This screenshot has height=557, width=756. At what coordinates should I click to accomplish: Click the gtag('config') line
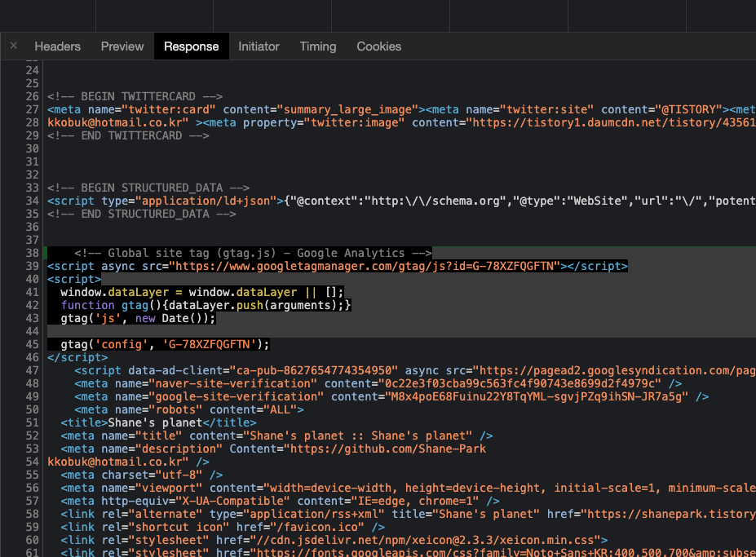(x=165, y=344)
